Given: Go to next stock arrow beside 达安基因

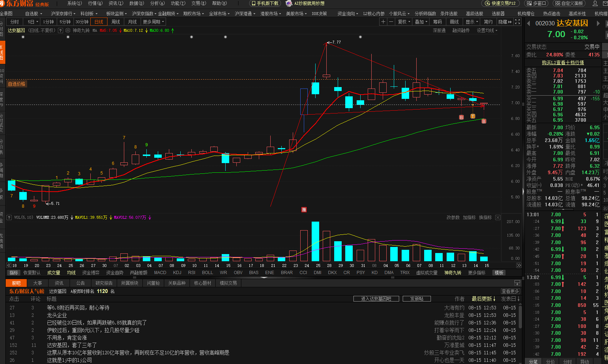Looking at the screenshot, I should tap(598, 23).
